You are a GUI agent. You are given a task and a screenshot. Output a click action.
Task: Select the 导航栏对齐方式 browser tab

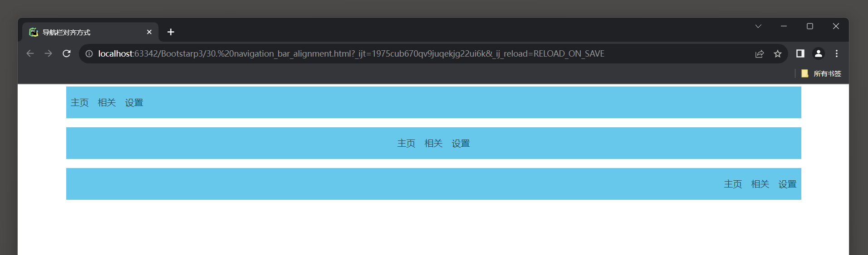(x=90, y=32)
